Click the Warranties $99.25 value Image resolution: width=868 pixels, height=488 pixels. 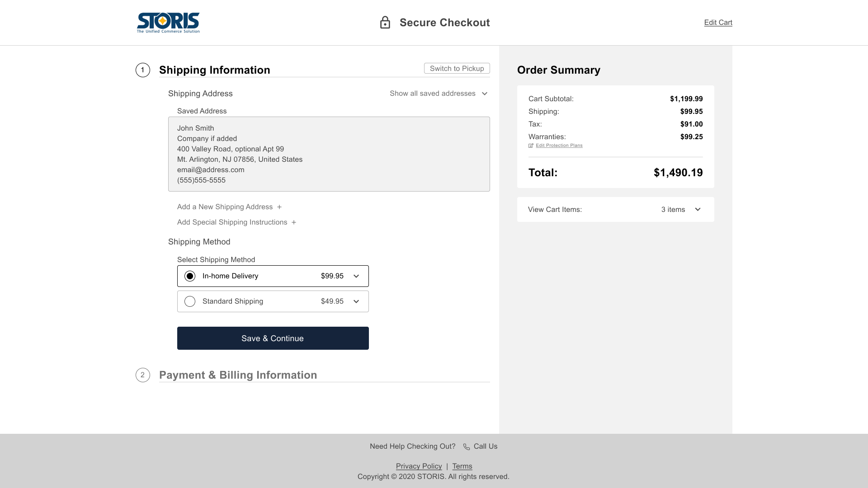[x=692, y=137]
